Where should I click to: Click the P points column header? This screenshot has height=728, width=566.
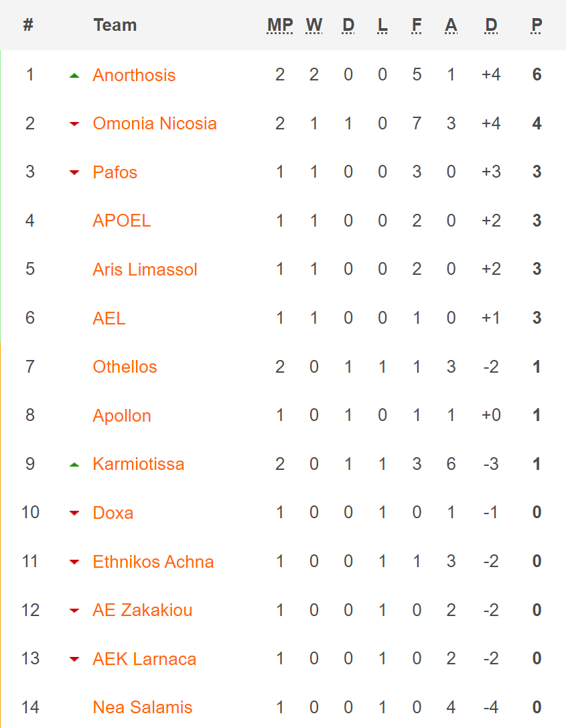point(537,25)
